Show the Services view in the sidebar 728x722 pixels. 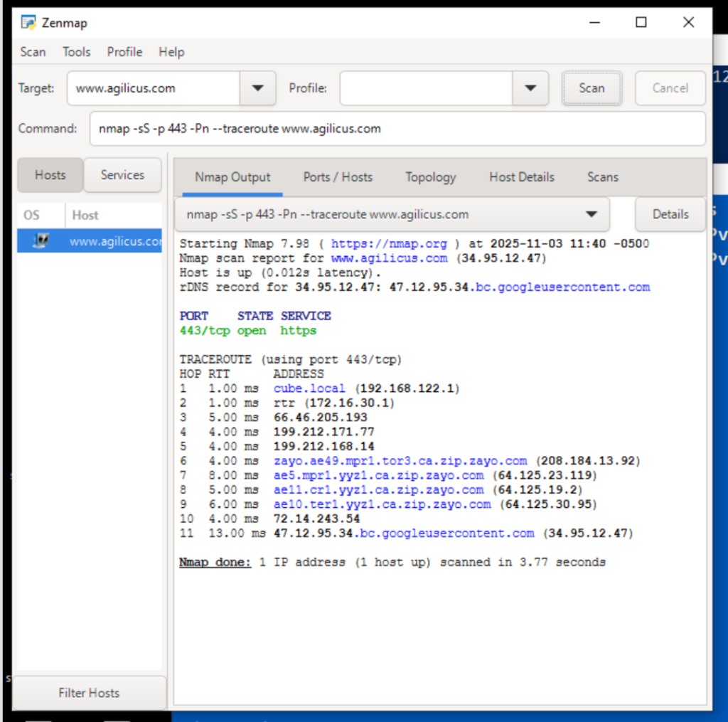(122, 175)
